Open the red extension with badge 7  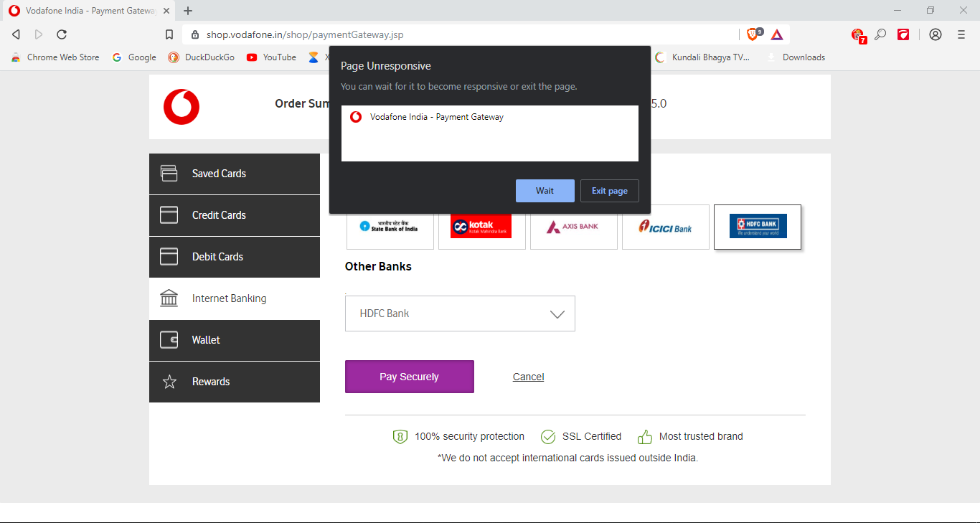[x=858, y=35]
